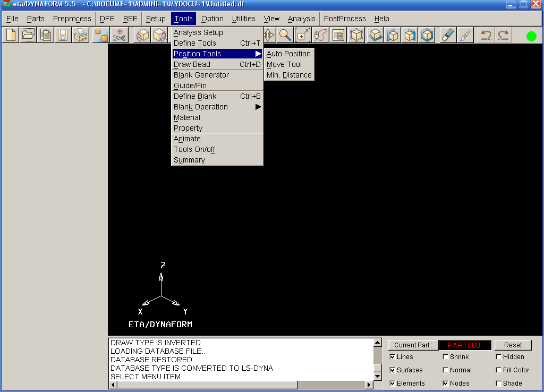Enable the Normal checkbox

446,370
